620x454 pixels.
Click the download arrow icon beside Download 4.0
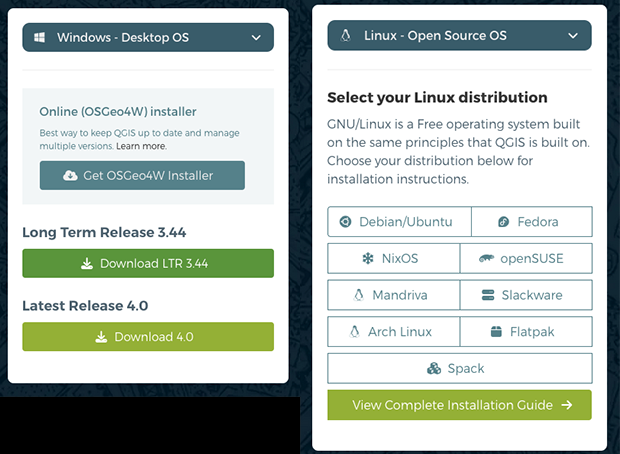click(x=101, y=337)
